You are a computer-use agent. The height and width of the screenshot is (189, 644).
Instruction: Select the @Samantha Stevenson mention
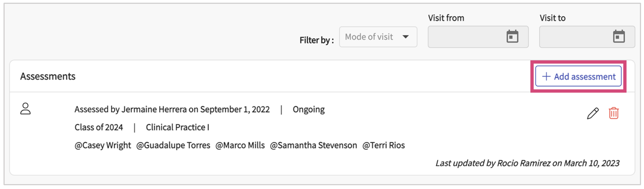point(313,145)
